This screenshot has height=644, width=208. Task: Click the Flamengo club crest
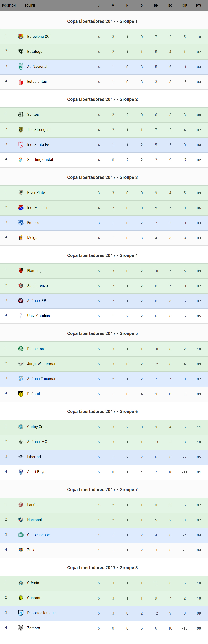click(x=21, y=270)
